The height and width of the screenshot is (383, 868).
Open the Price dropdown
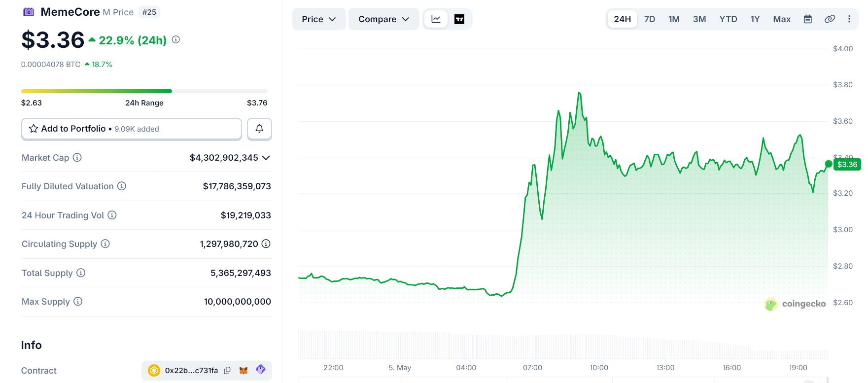pyautogui.click(x=319, y=19)
